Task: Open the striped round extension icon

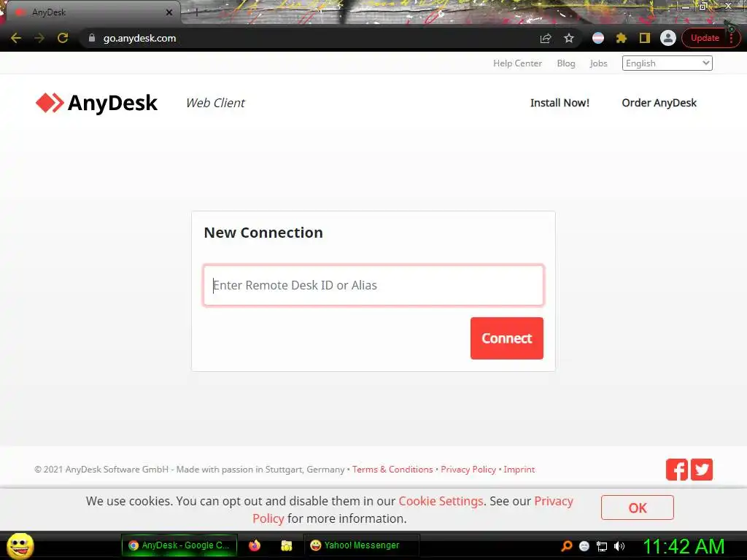Action: click(x=598, y=38)
